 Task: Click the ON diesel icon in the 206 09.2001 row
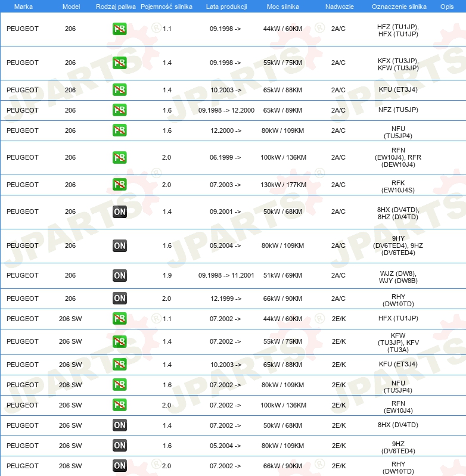120,211
